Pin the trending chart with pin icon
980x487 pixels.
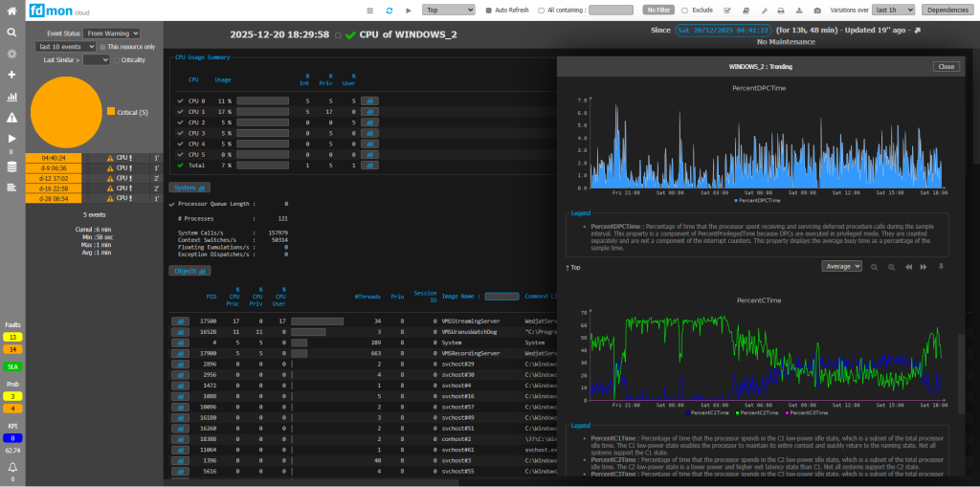click(942, 266)
